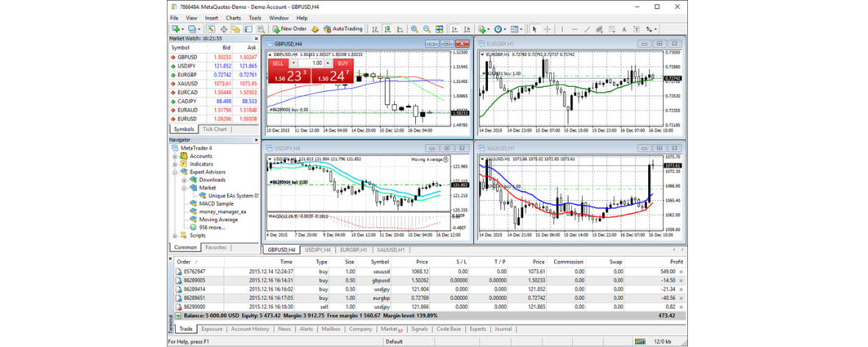
Task: Click the Tile Windows icon
Action: pyautogui.click(x=440, y=29)
